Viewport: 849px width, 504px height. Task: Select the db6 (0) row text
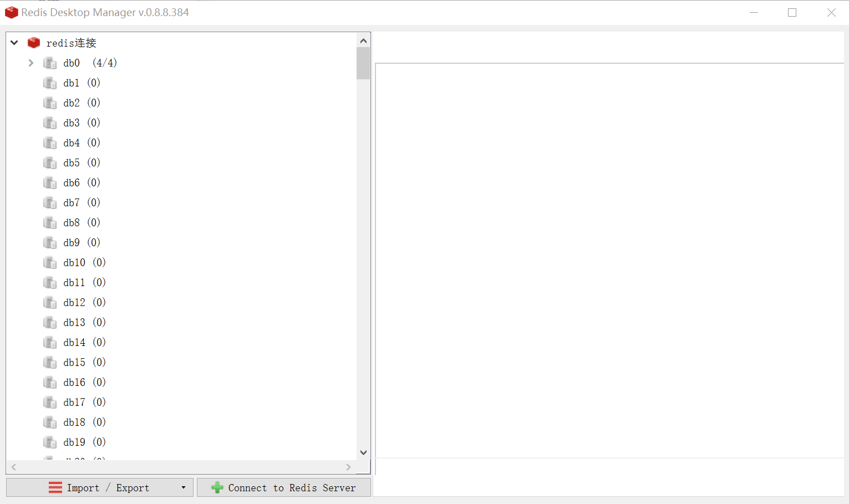point(82,182)
